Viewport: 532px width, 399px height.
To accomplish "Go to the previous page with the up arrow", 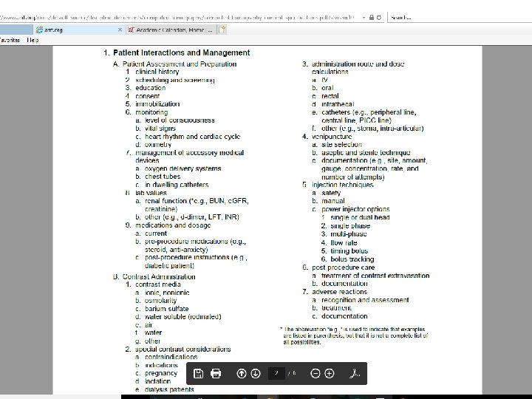I will point(241,374).
